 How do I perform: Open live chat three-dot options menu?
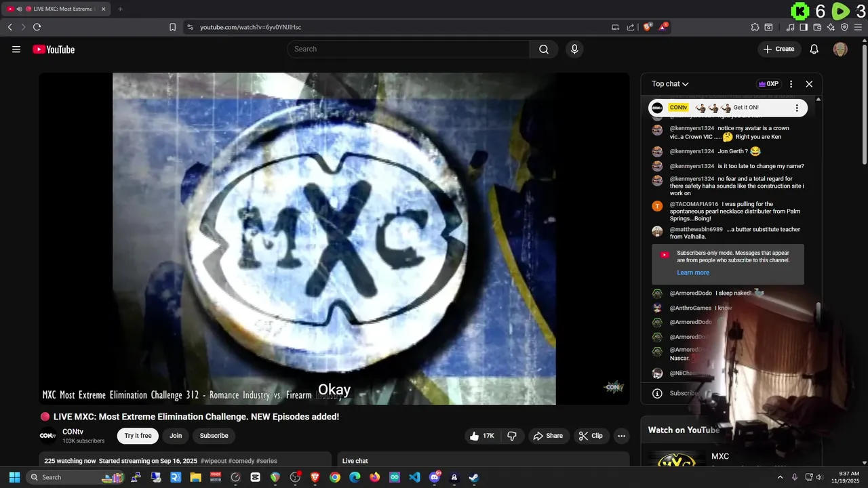click(x=791, y=84)
